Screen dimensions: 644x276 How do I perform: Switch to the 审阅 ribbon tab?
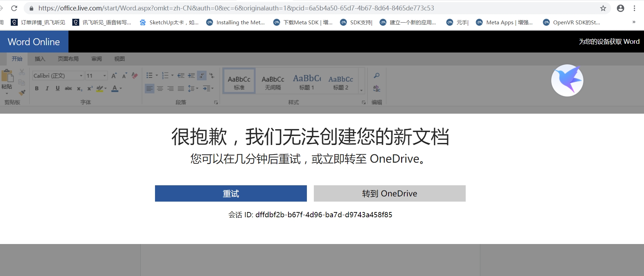(97, 59)
